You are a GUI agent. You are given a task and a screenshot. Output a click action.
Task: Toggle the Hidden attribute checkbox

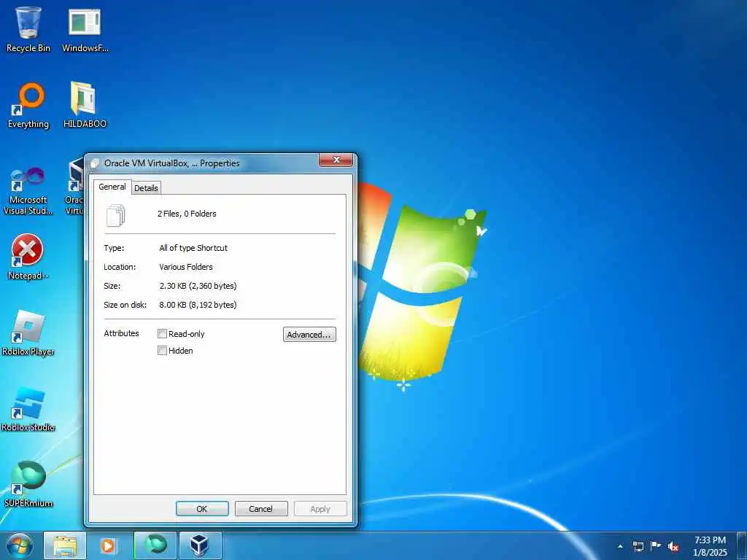[x=162, y=351]
